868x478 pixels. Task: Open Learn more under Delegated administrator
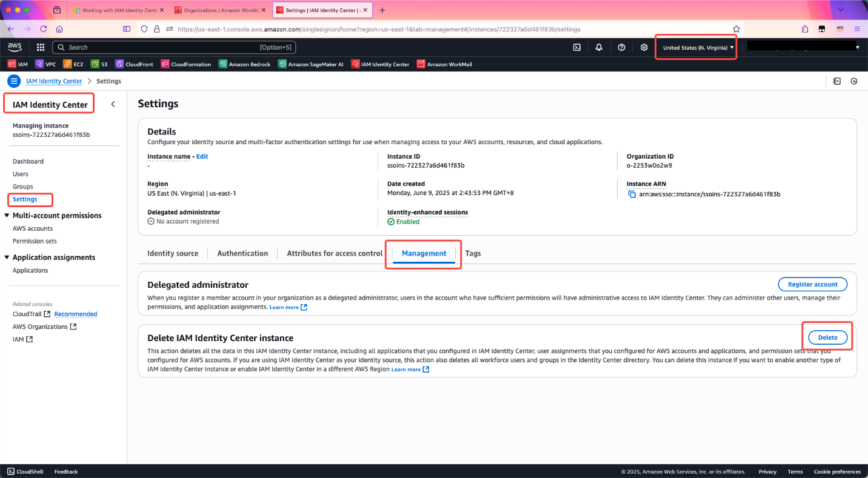(288, 307)
